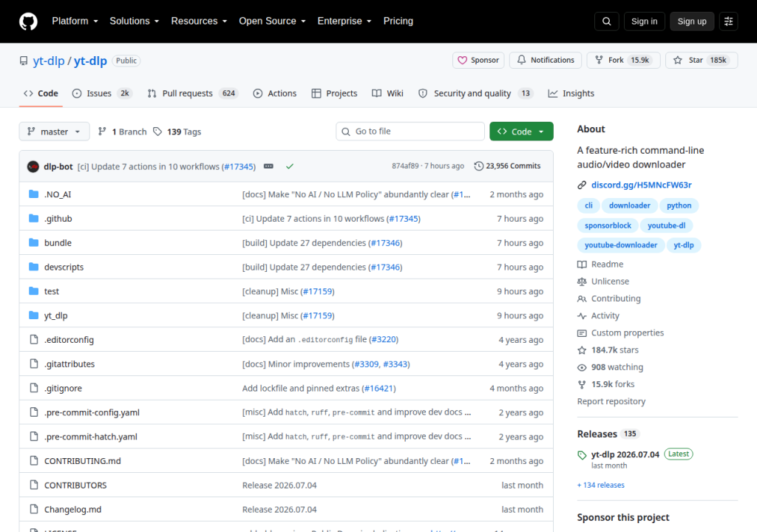This screenshot has height=532, width=757.
Task: Click the pulse icon beside Activity
Action: (582, 316)
